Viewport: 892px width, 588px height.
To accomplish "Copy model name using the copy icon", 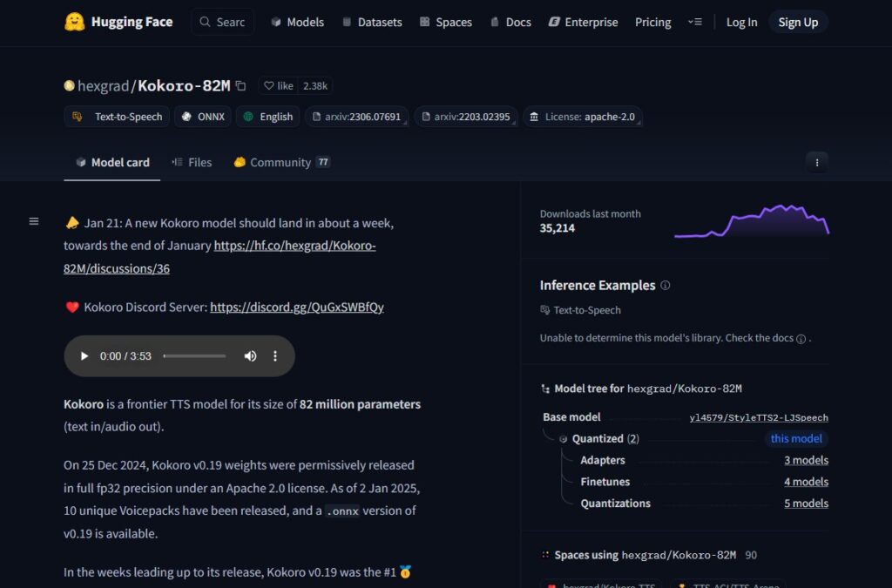I will [241, 85].
